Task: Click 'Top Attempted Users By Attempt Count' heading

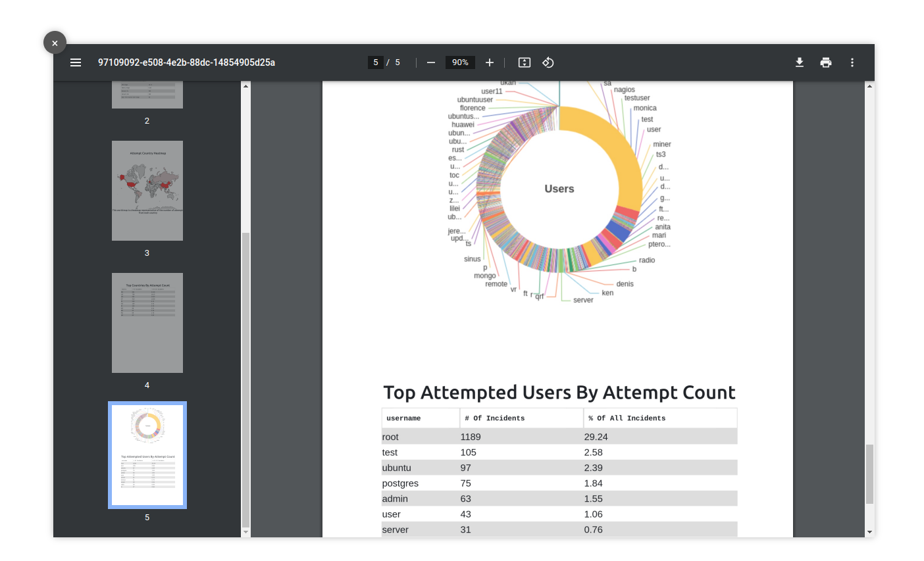Action: click(559, 393)
